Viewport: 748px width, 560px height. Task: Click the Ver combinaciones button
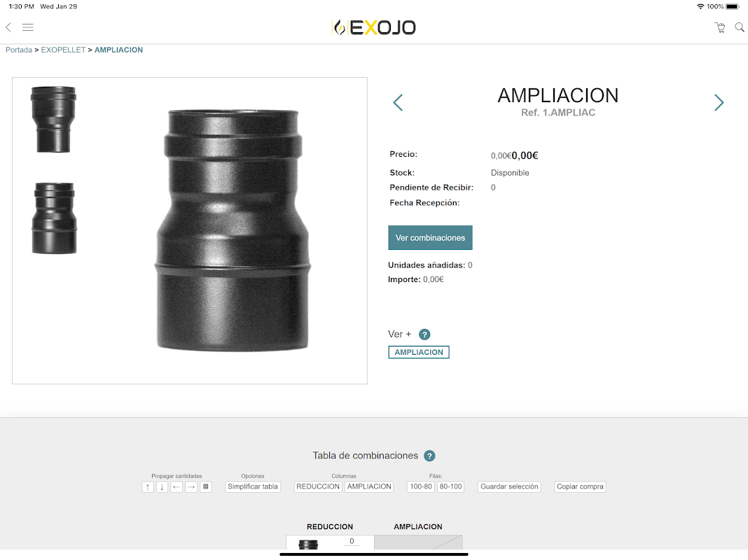[430, 238]
